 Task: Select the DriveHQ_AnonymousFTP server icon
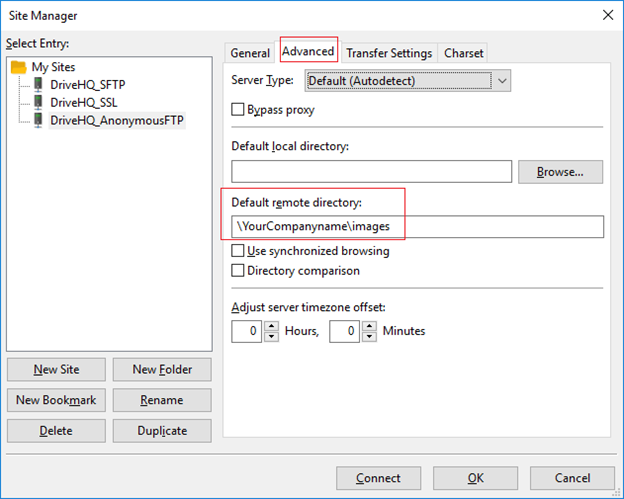(x=39, y=121)
